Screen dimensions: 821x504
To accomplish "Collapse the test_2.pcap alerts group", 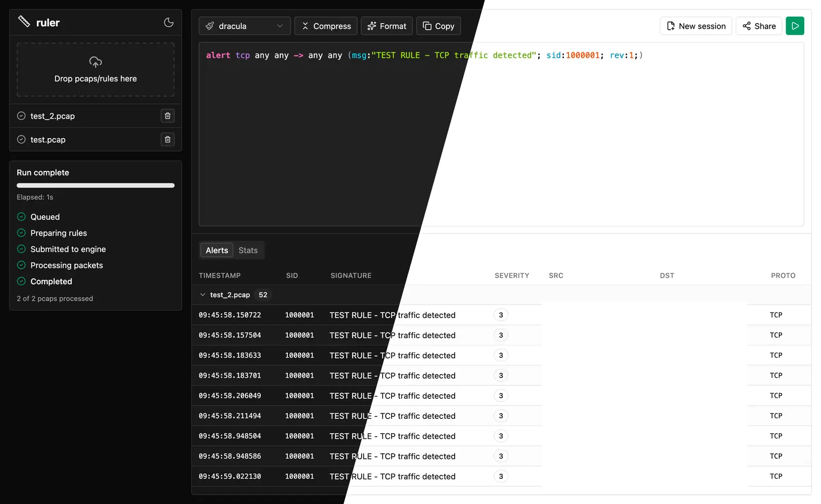I will click(x=203, y=295).
